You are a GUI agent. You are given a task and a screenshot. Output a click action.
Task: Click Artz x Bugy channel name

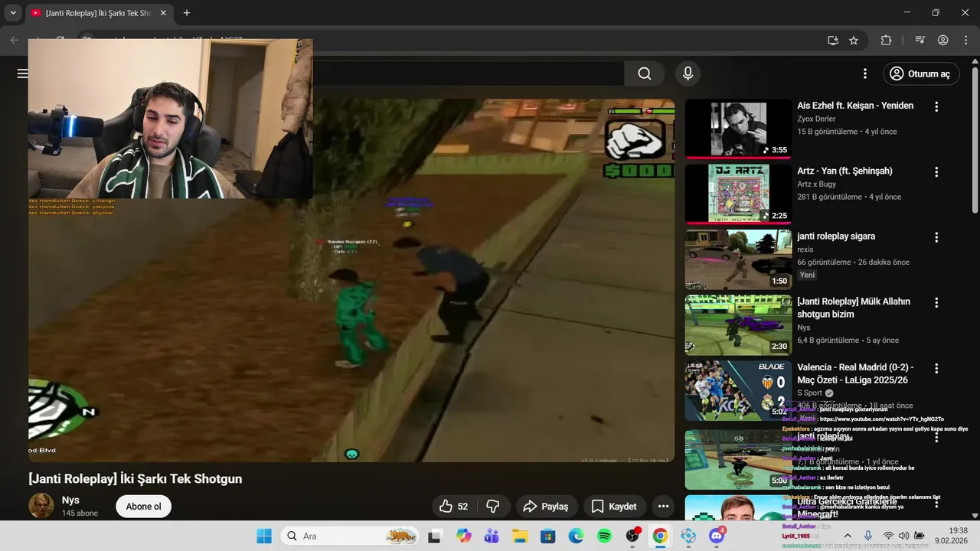[x=816, y=184]
